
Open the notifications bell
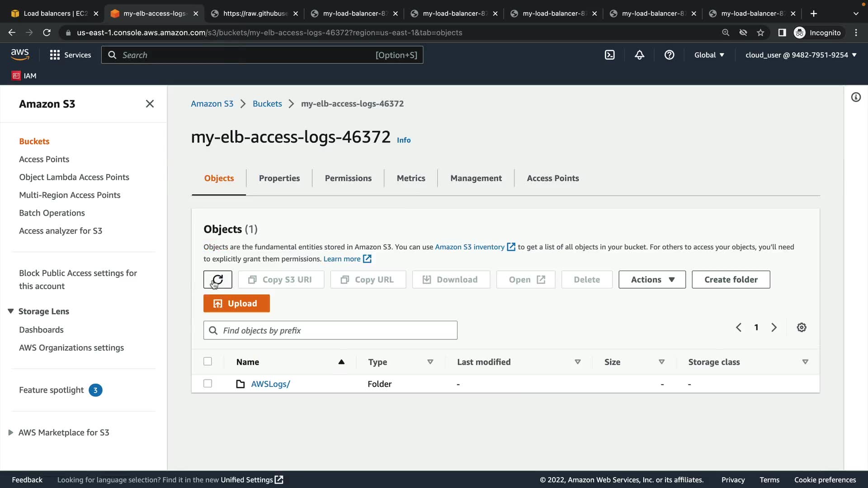639,55
